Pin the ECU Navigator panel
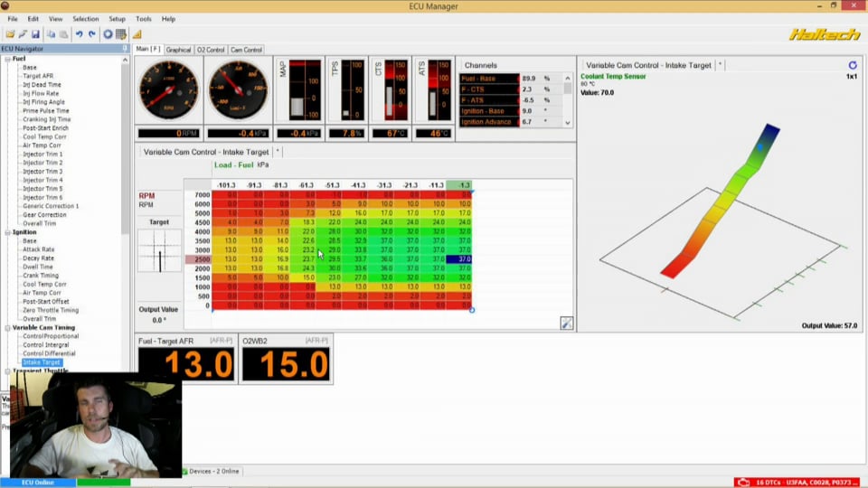 click(125, 49)
